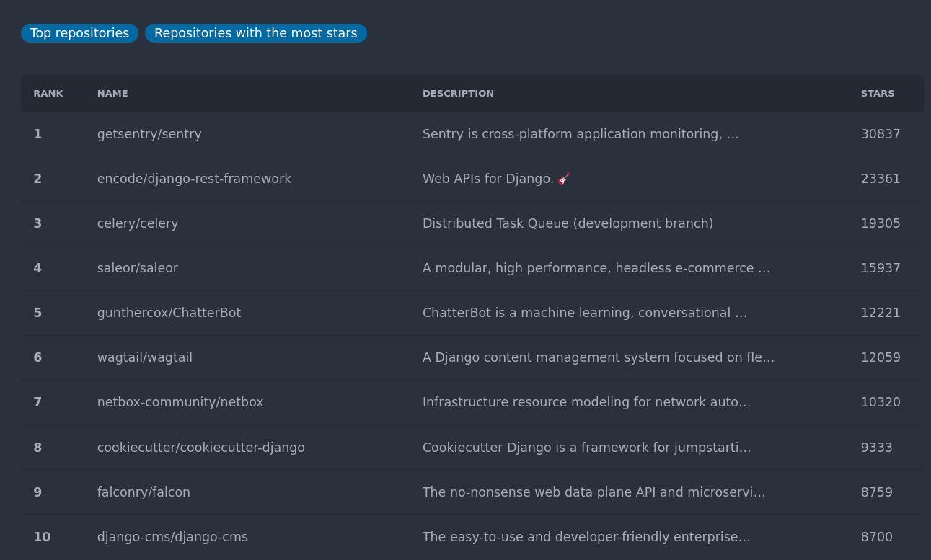The image size is (931, 560).
Task: Open the django-cms/django-cms repository
Action: point(172,537)
